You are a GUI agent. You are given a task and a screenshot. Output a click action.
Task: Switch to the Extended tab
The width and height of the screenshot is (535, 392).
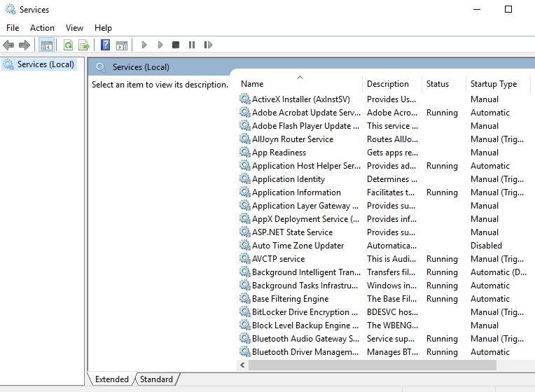(x=111, y=379)
